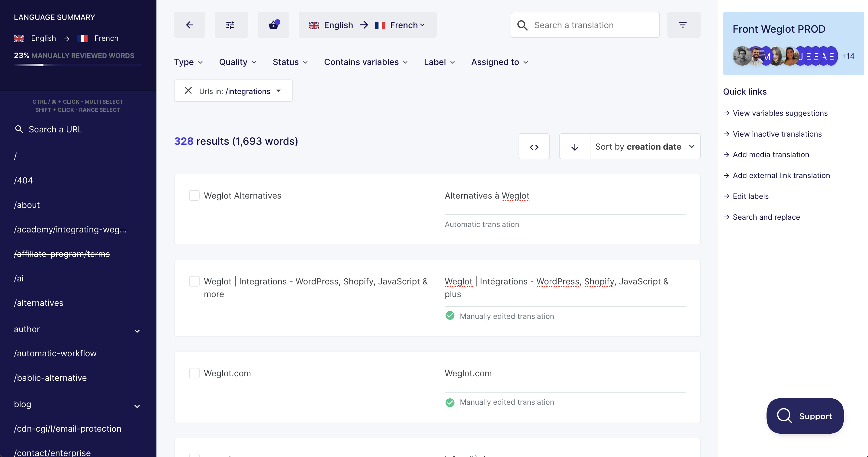Tick the Weglot.com row checkbox
The width and height of the screenshot is (868, 457).
pyautogui.click(x=194, y=373)
